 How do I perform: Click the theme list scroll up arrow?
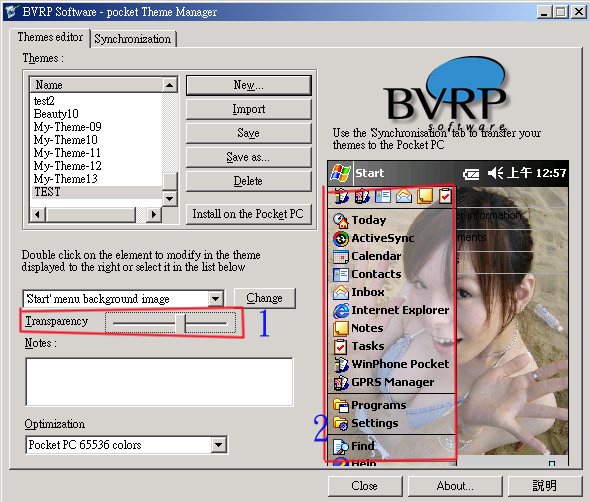(170, 85)
